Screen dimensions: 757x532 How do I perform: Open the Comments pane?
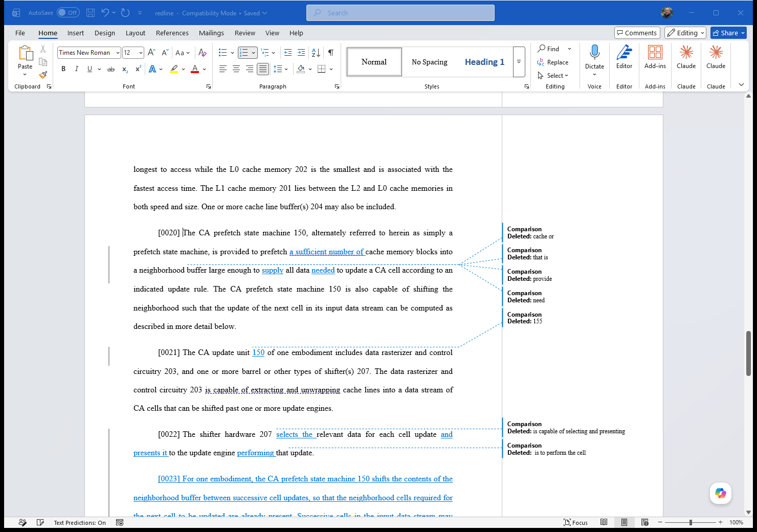(637, 33)
